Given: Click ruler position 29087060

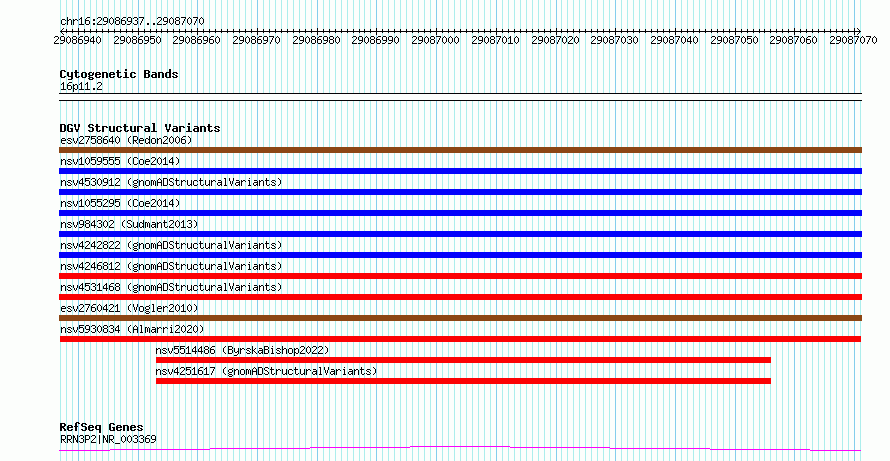Looking at the screenshot, I should click(794, 40).
